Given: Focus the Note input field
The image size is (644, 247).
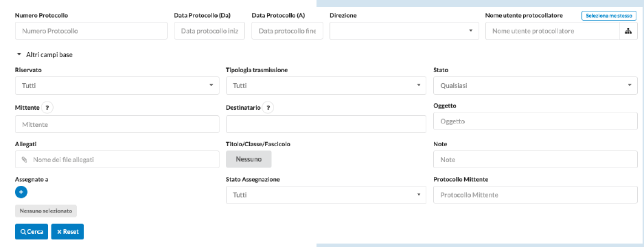Looking at the screenshot, I should click(535, 159).
